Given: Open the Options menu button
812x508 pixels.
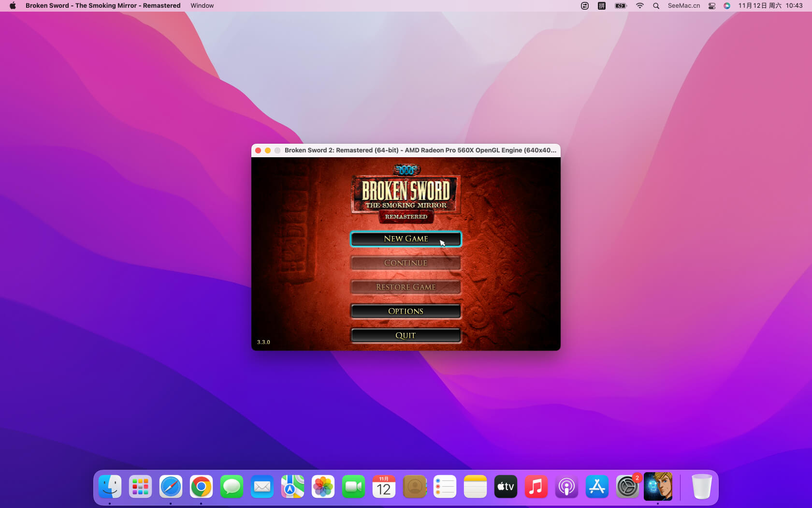Looking at the screenshot, I should coord(406,311).
